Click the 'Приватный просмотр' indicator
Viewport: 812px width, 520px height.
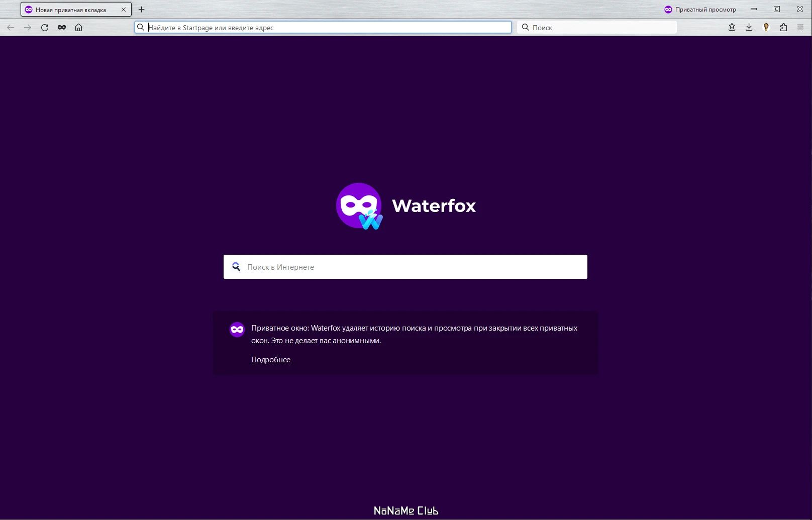tap(700, 10)
